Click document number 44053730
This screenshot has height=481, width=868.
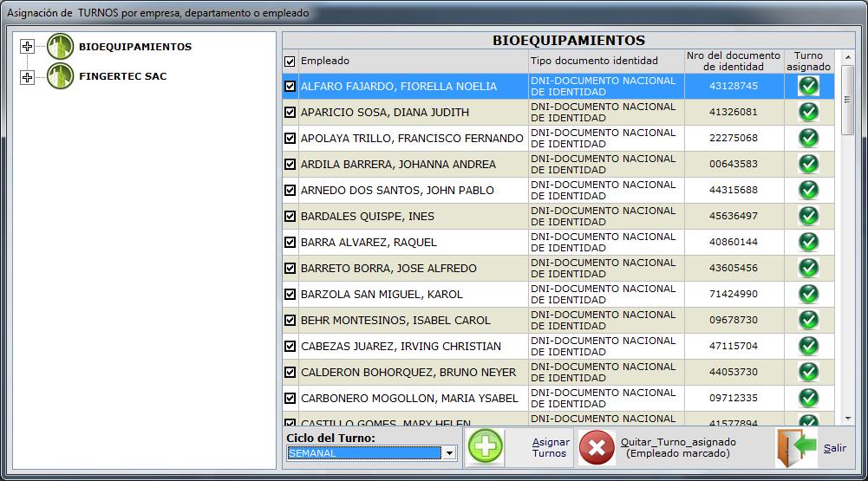pos(734,372)
